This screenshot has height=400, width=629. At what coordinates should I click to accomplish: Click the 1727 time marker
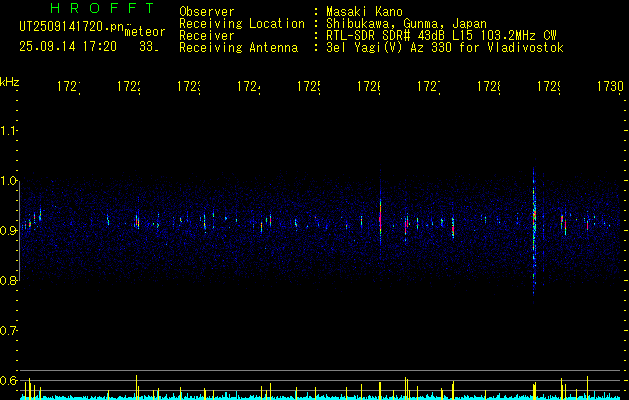pos(429,86)
